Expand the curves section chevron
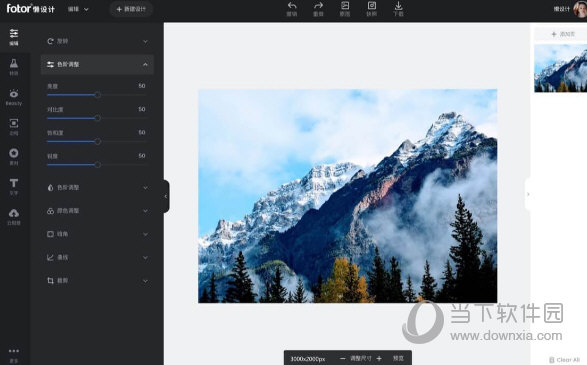 pos(145,258)
